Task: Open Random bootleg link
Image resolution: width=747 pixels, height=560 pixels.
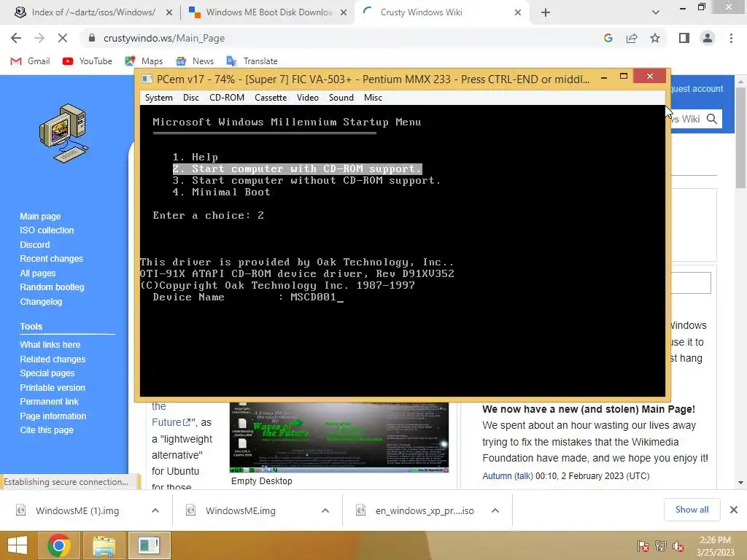Action: tap(52, 287)
